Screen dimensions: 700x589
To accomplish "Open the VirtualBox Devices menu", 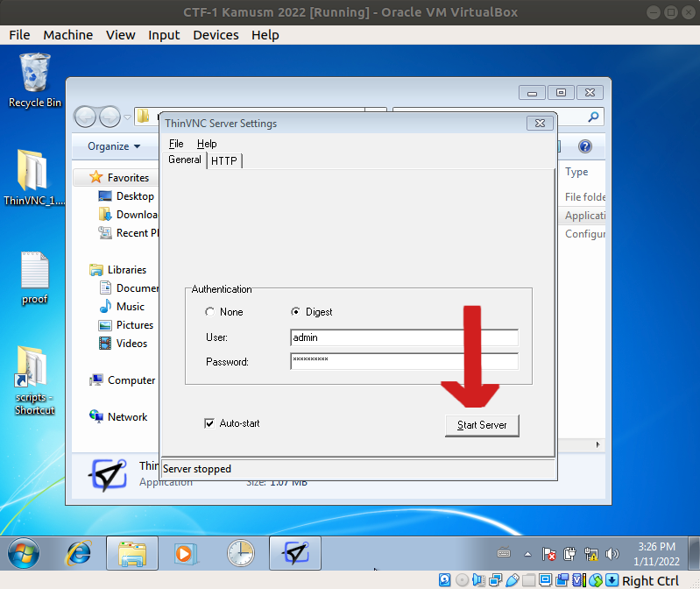I will 216,35.
